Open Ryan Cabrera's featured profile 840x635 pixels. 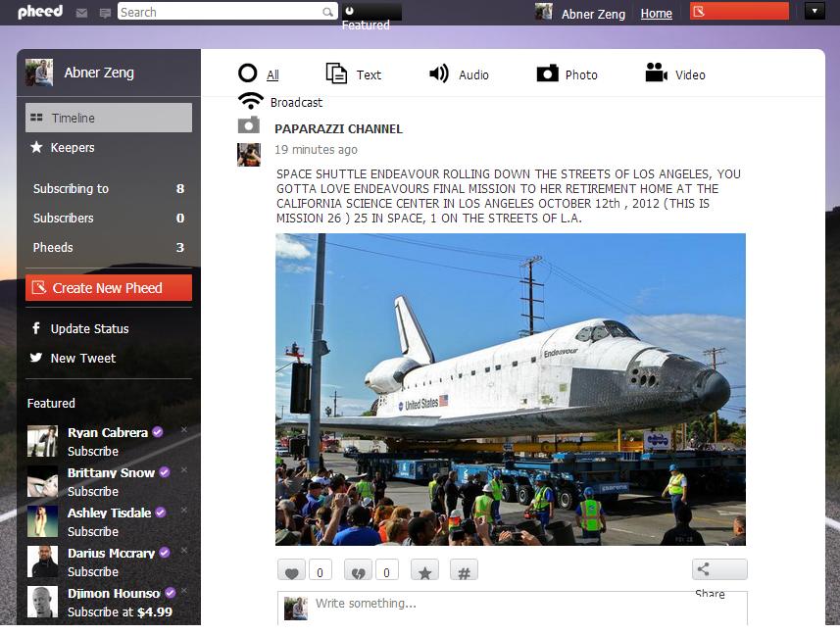[x=108, y=432]
